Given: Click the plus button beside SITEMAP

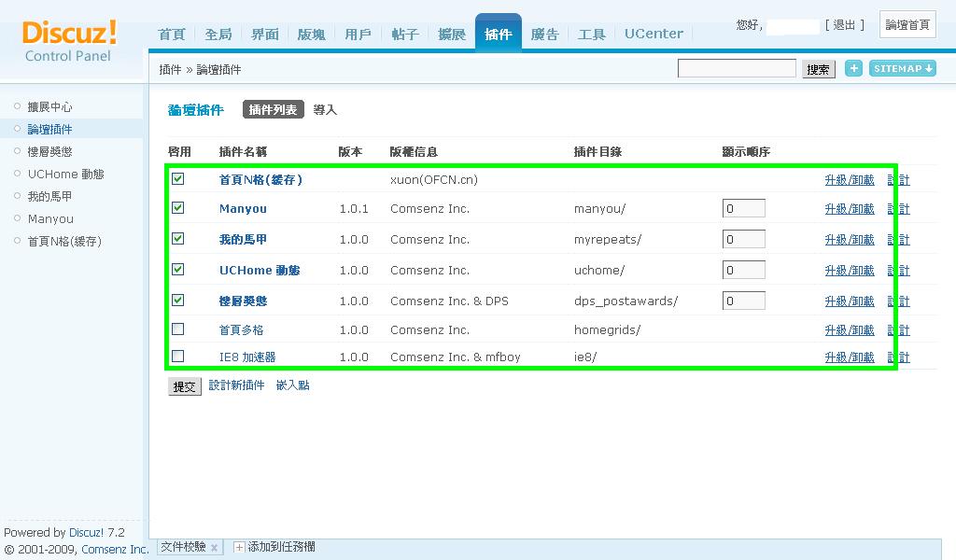Looking at the screenshot, I should (853, 68).
